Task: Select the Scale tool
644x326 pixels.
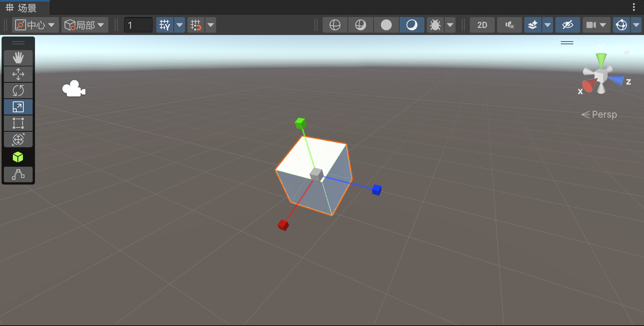Action: coord(18,107)
